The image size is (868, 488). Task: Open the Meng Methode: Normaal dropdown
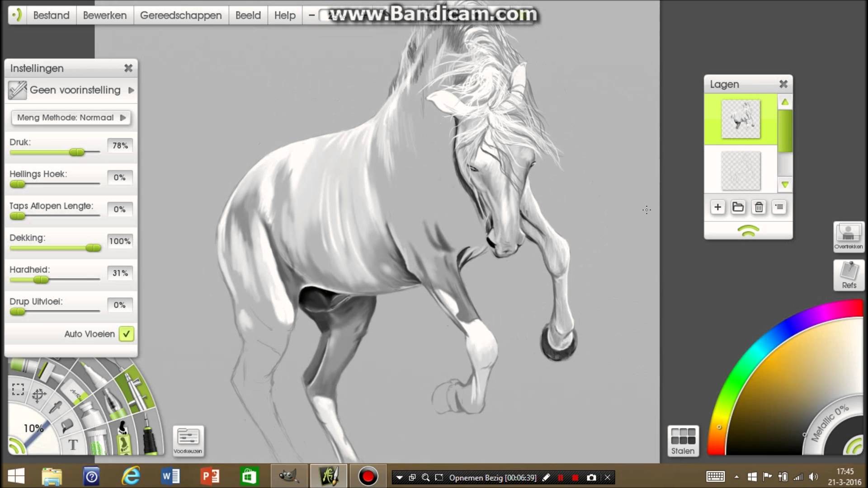(71, 117)
